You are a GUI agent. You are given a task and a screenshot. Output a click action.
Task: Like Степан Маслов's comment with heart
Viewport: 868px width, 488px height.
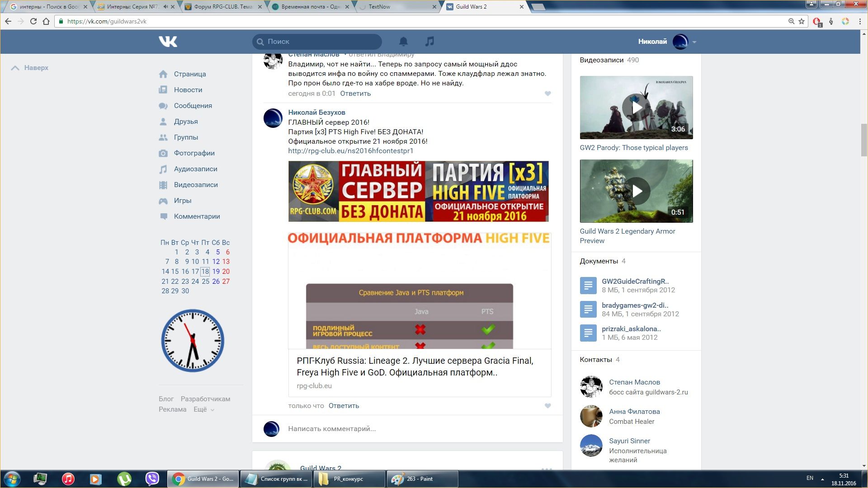(x=547, y=94)
